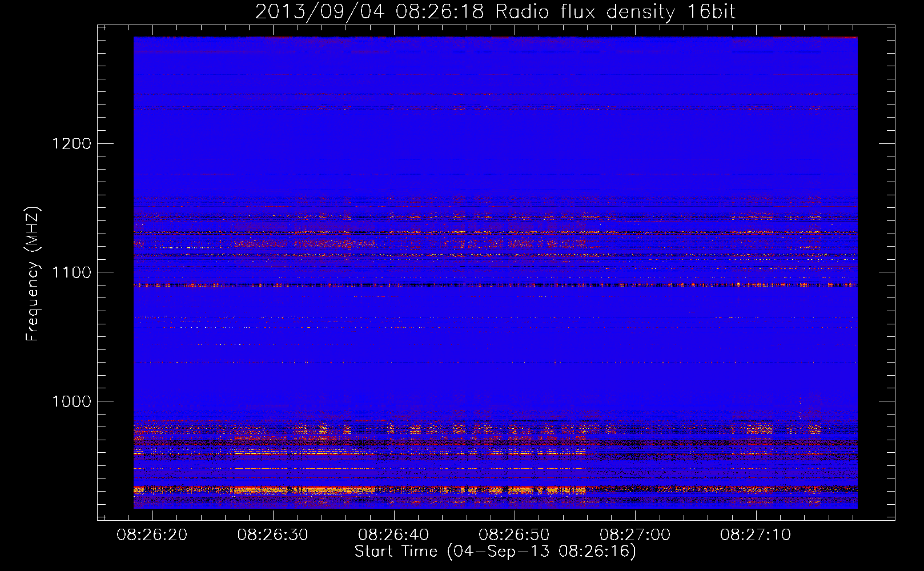This screenshot has width=924, height=571.
Task: Click the time tick label 08:26:50
Action: (x=514, y=535)
